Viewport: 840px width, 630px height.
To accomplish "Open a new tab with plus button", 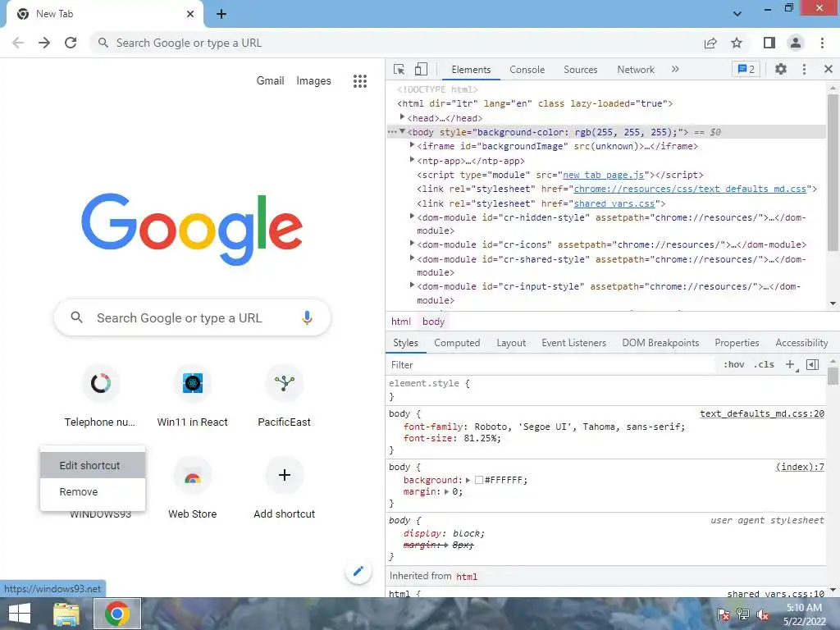I will pos(221,14).
